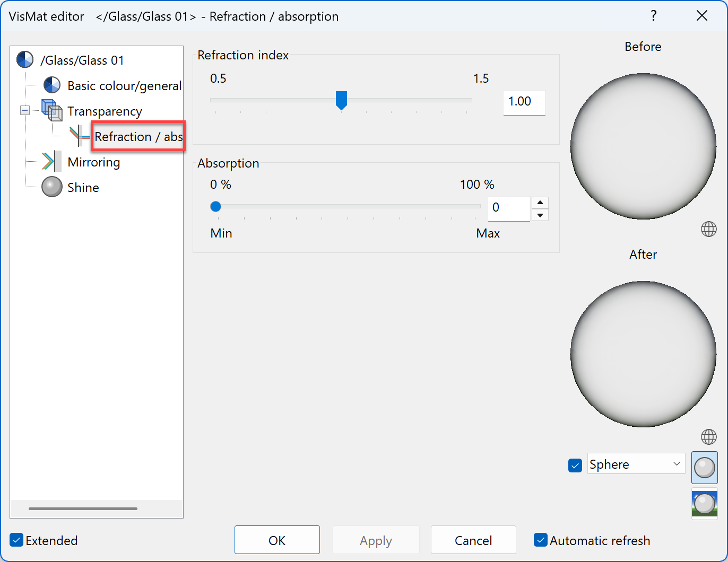Viewport: 728px width, 562px height.
Task: Uncheck the Extended checkbox
Action: [17, 540]
